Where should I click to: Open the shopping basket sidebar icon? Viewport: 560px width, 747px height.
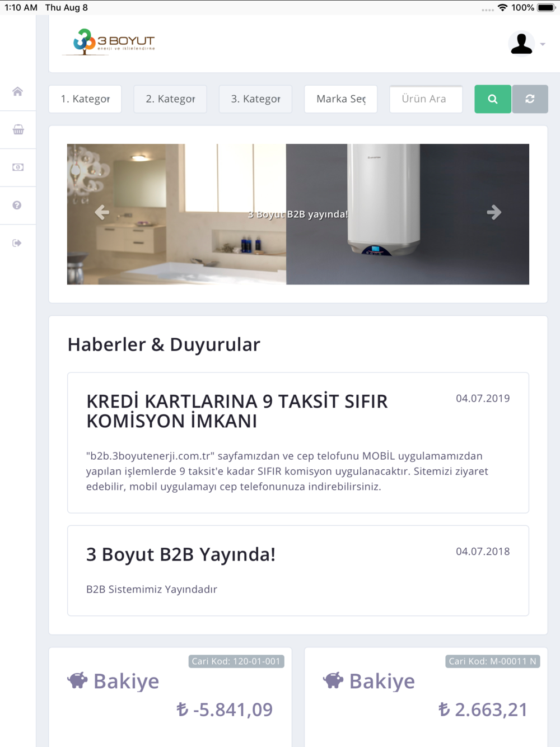(x=18, y=130)
